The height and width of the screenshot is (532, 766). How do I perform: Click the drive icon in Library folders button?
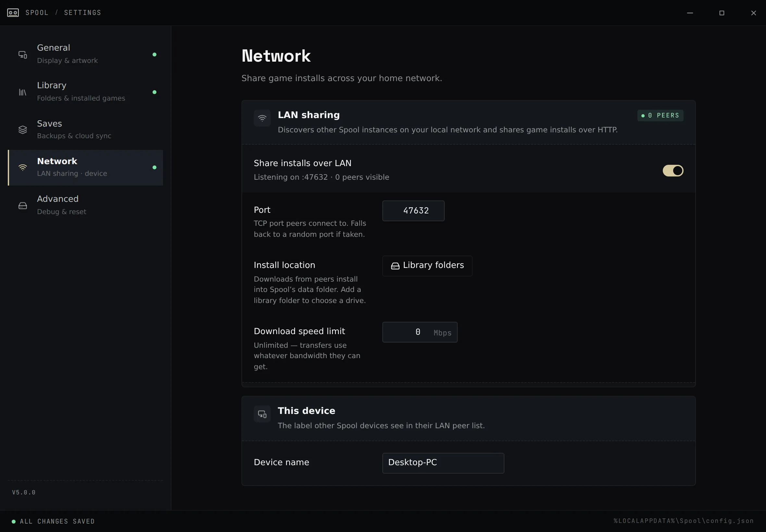pyautogui.click(x=395, y=266)
